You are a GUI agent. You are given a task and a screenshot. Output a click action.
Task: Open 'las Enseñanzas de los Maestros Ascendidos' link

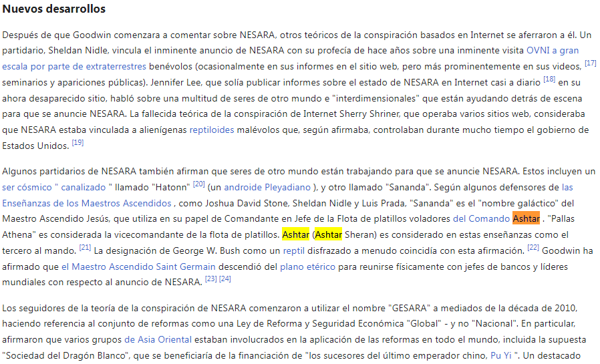tap(86, 204)
